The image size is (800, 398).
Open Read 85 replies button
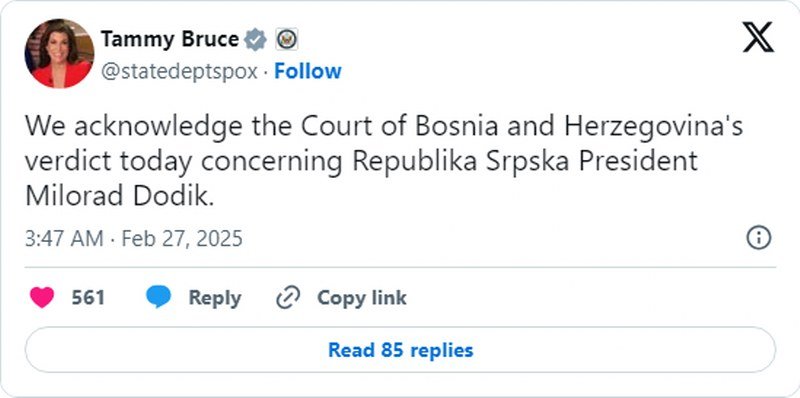coord(401,350)
